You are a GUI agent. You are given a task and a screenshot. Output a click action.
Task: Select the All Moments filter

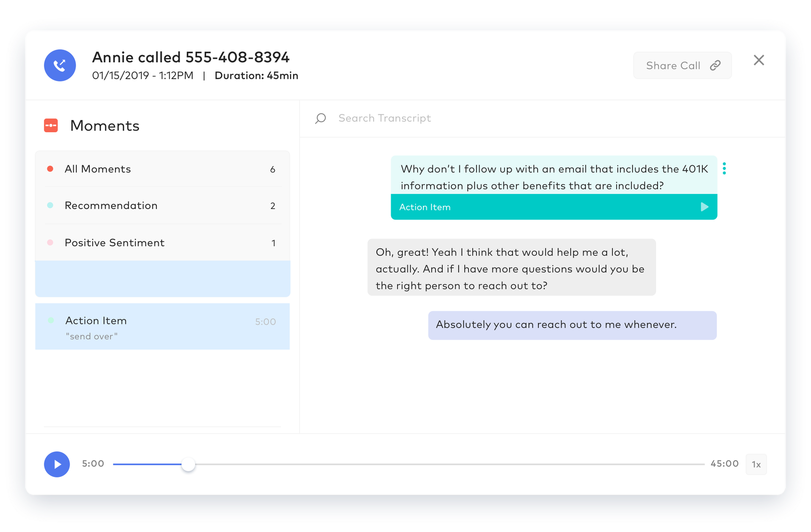pos(163,169)
